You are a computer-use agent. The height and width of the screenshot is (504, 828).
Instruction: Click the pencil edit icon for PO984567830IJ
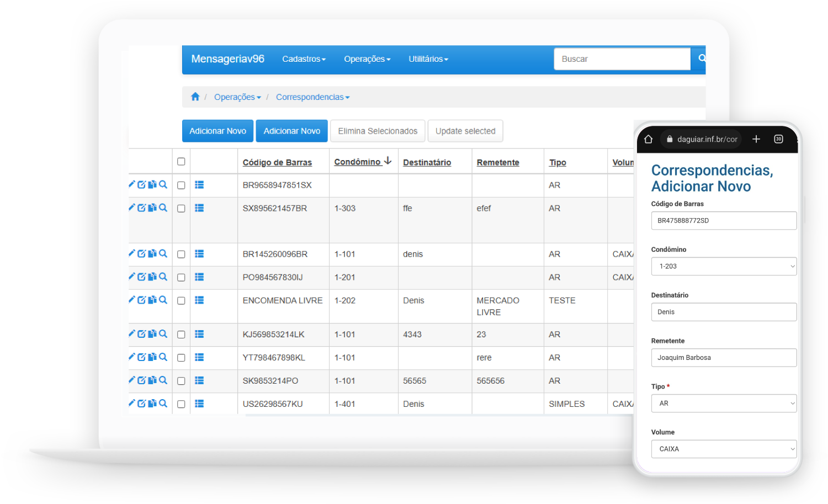(132, 277)
